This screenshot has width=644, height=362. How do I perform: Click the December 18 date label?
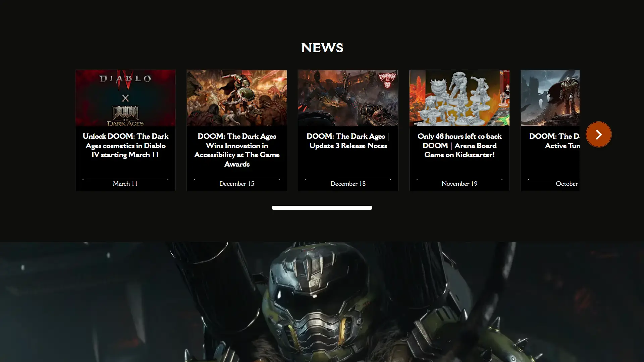348,184
